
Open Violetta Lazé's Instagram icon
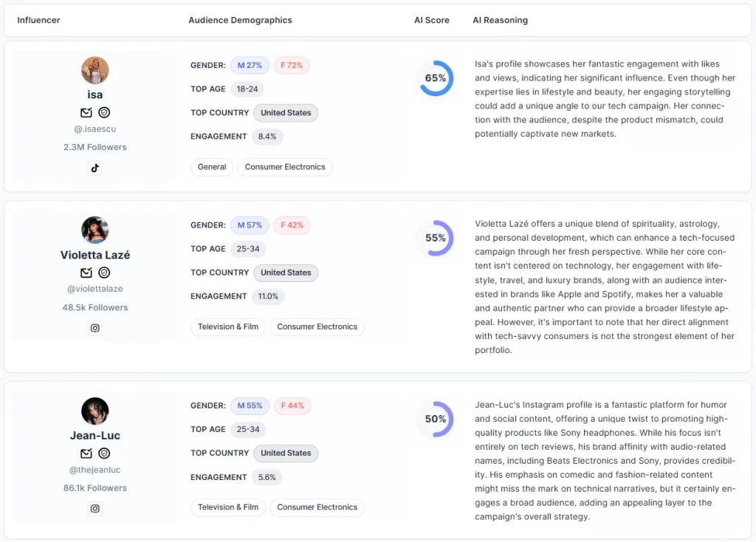coord(94,328)
